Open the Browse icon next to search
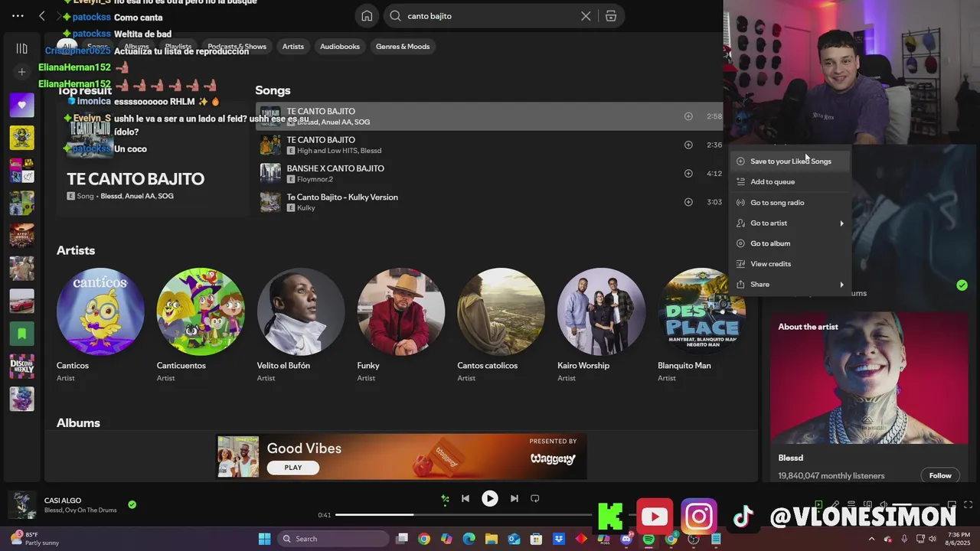 pyautogui.click(x=611, y=15)
